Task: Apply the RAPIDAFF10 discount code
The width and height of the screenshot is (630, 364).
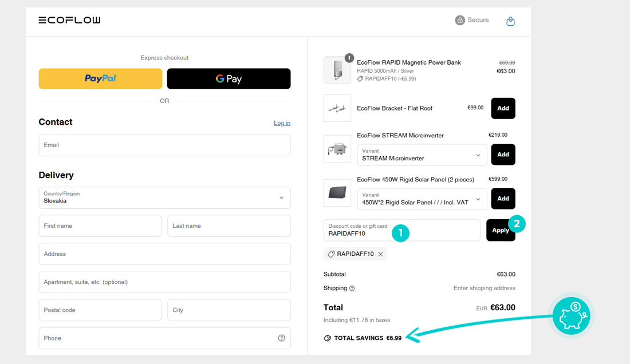Action: click(501, 230)
